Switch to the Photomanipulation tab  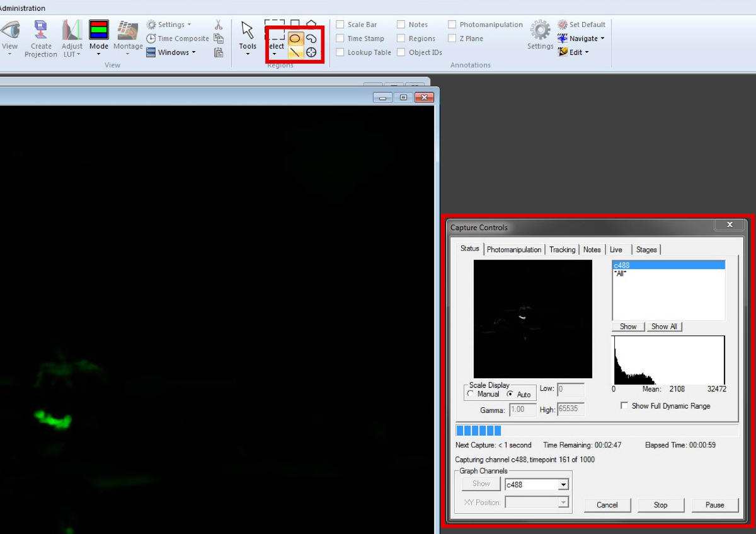click(x=513, y=250)
